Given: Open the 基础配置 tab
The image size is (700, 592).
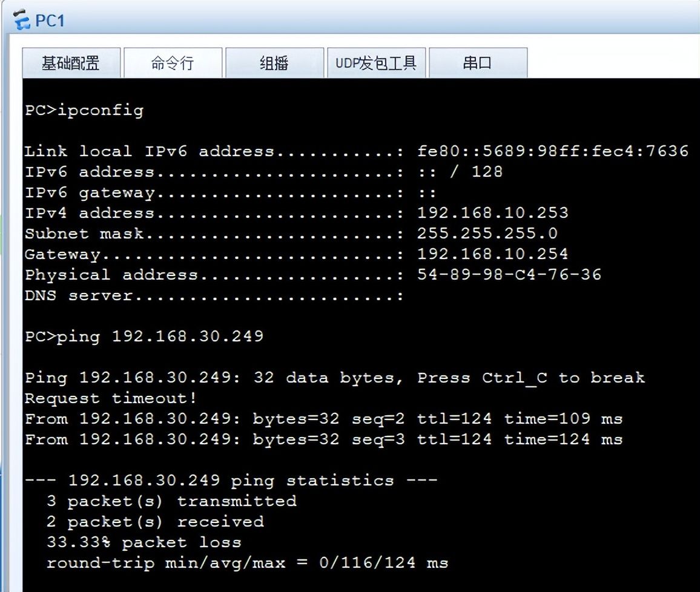Looking at the screenshot, I should pyautogui.click(x=71, y=63).
